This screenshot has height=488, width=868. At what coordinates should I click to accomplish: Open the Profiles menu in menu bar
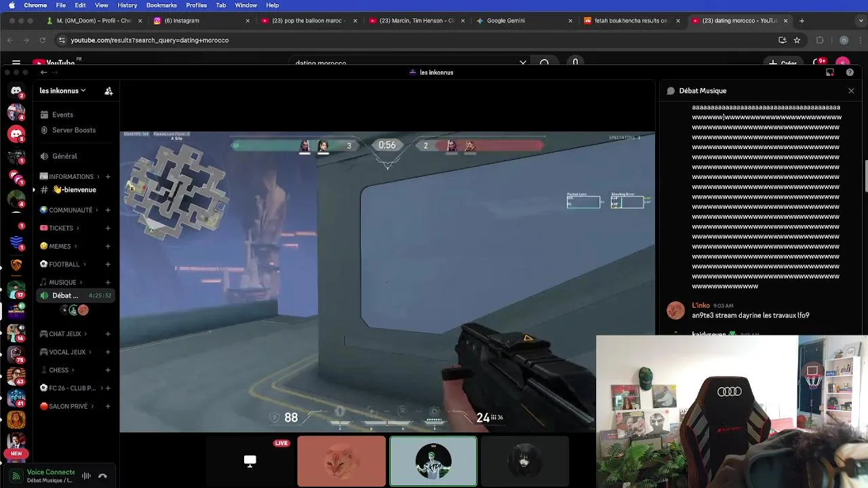click(x=197, y=5)
